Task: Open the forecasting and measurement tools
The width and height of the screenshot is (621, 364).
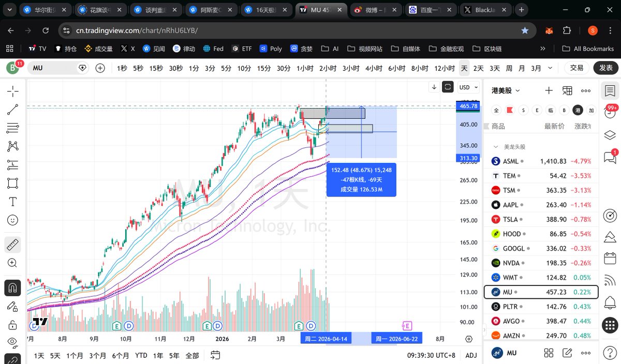Action: pyautogui.click(x=13, y=165)
